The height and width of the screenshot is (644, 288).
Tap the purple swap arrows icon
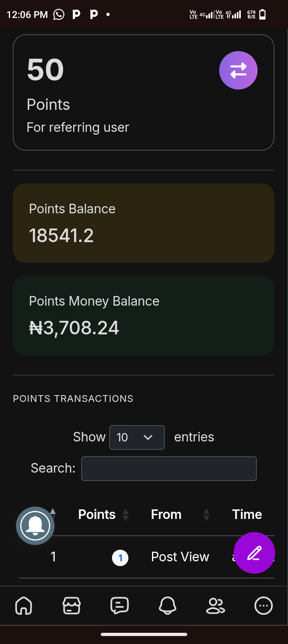coord(238,70)
